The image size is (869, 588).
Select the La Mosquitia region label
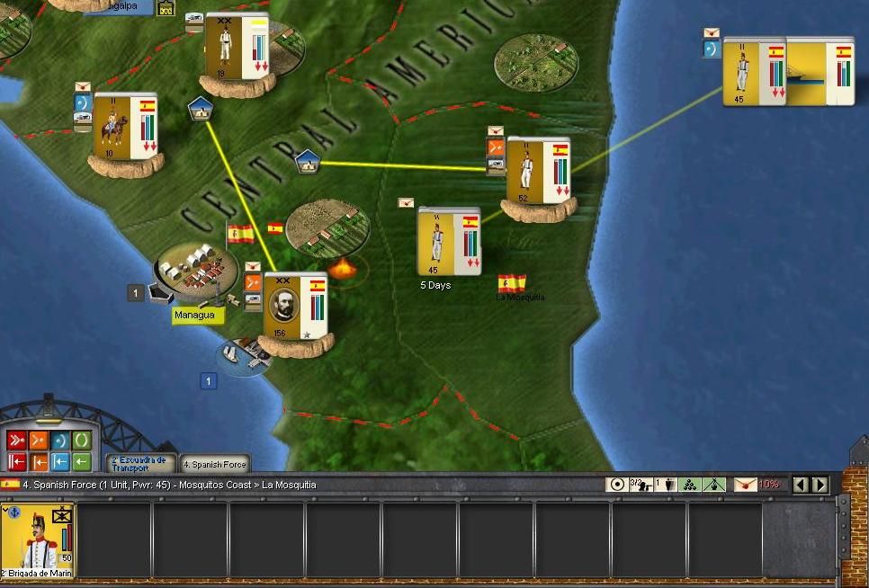520,298
